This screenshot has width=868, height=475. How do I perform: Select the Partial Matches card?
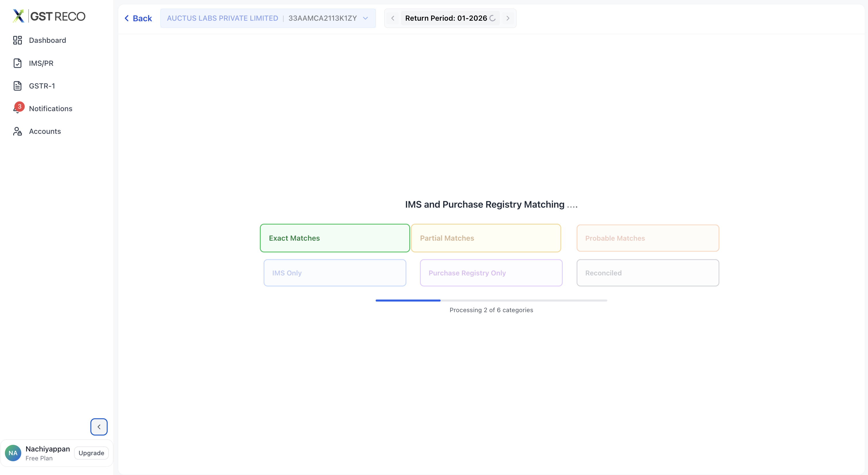(x=485, y=238)
